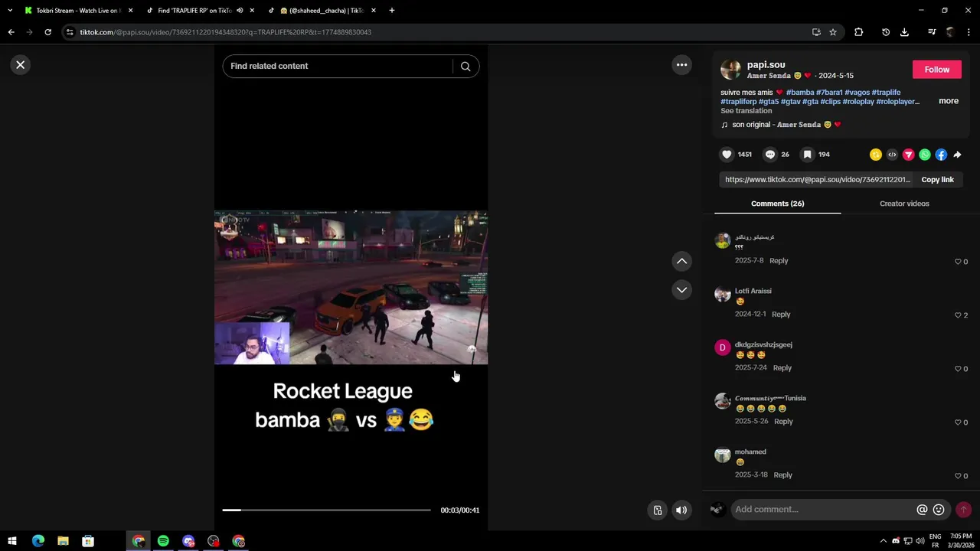Open Discord from taskbar
Screen dimensions: 980x551
(188, 541)
